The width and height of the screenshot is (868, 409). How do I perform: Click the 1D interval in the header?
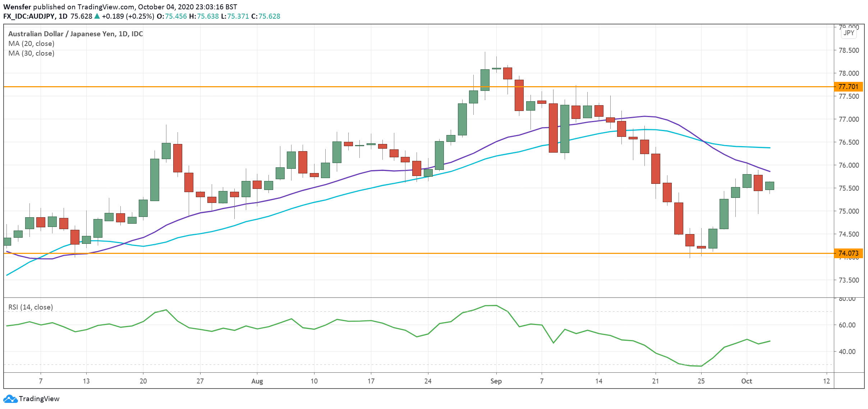point(63,16)
